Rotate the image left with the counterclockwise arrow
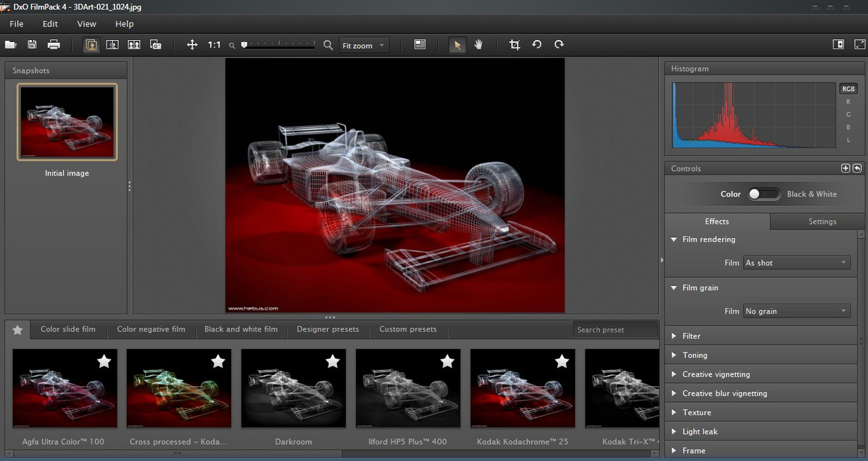This screenshot has height=461, width=868. [536, 45]
